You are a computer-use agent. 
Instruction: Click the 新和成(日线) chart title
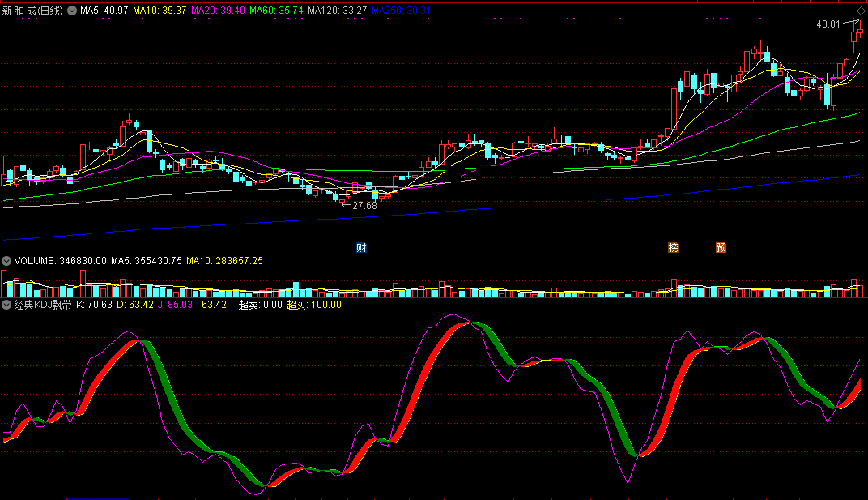[x=32, y=11]
